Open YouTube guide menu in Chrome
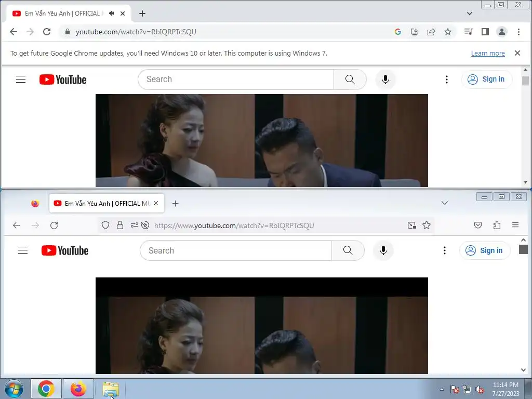Screen dimensions: 532x399 (21, 79)
